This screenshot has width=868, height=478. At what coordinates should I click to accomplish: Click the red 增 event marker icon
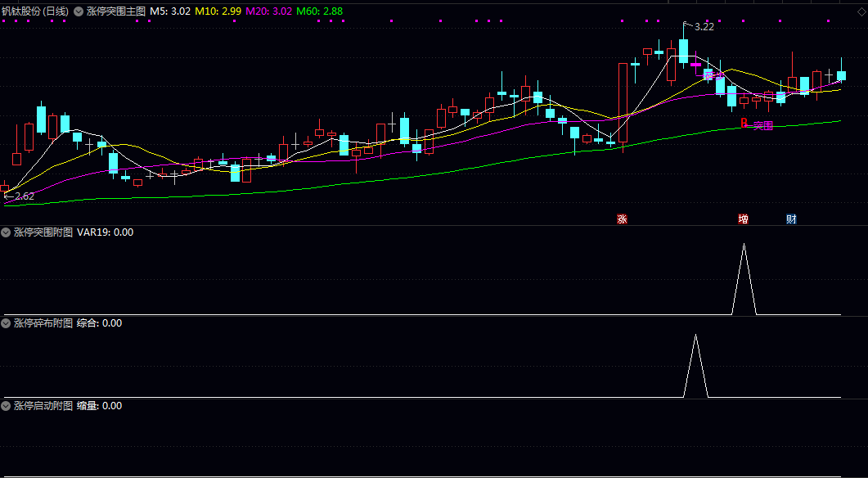(x=743, y=219)
